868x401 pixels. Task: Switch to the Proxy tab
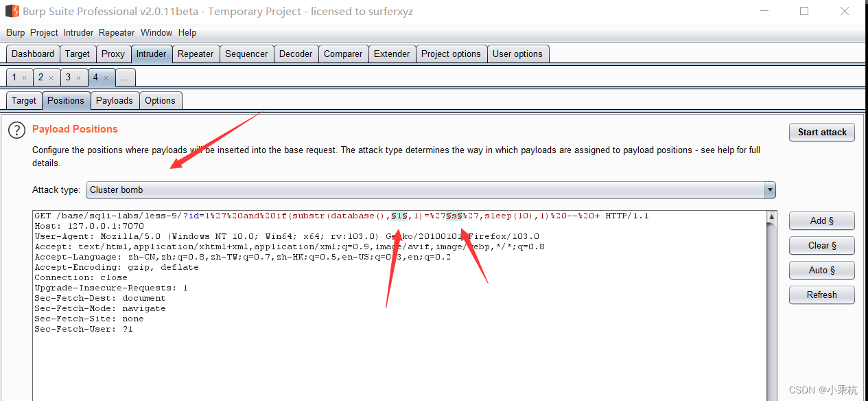click(x=113, y=54)
